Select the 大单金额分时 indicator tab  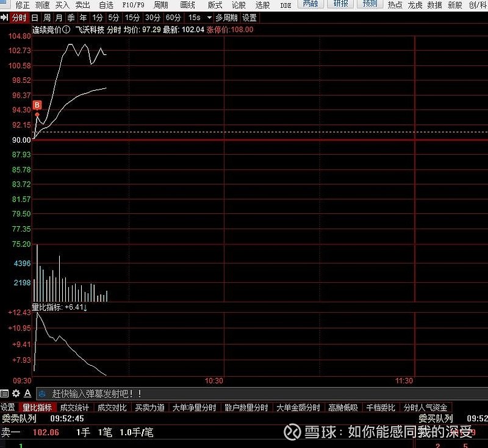point(298,407)
